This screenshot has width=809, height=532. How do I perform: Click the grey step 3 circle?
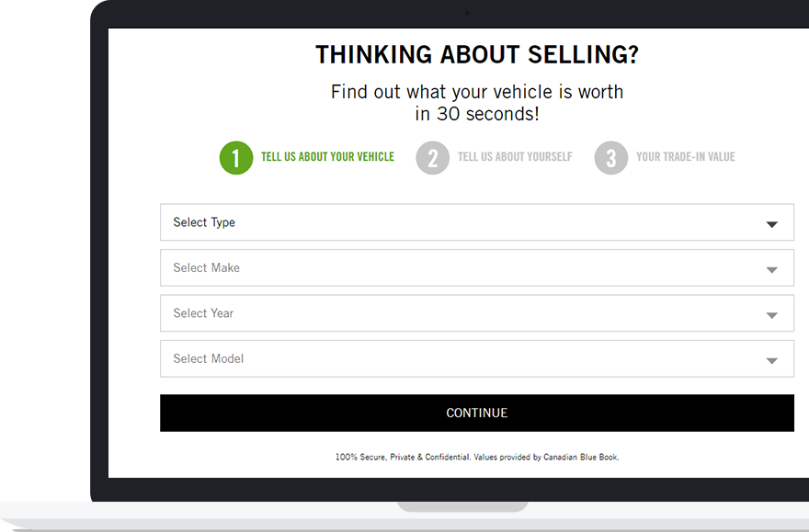[x=611, y=158]
